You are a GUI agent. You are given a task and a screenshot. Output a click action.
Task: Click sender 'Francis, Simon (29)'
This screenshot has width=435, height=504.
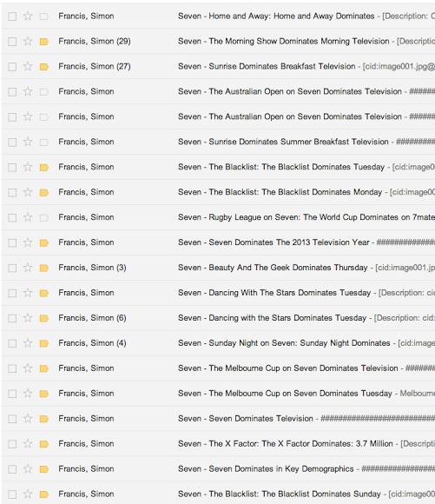[x=95, y=41]
